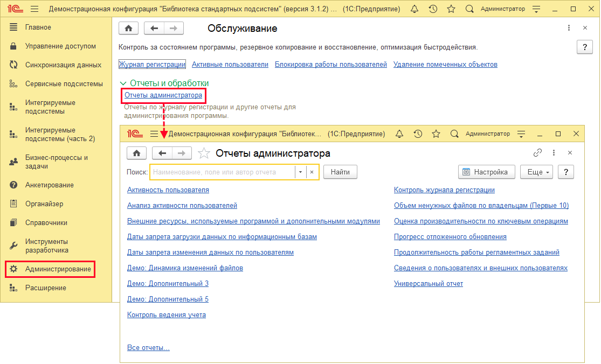Clear the Поиск field with x button
Image resolution: width=601 pixels, height=364 pixels.
click(x=312, y=172)
